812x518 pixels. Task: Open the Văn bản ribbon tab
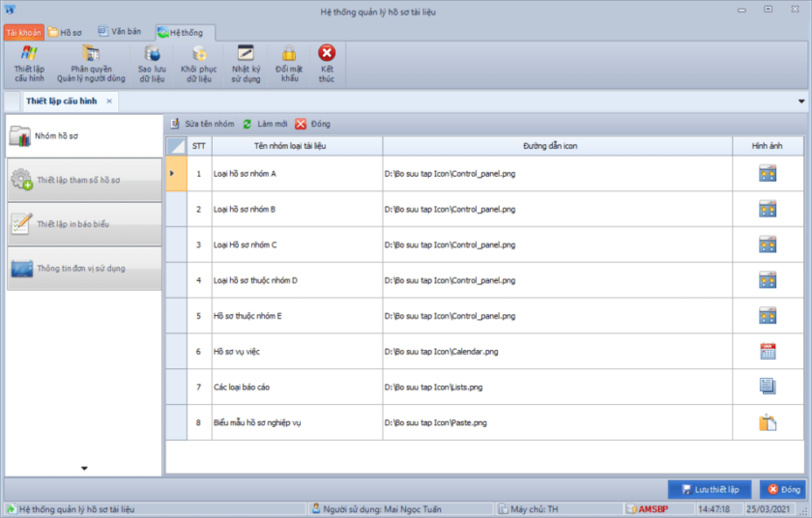click(119, 32)
